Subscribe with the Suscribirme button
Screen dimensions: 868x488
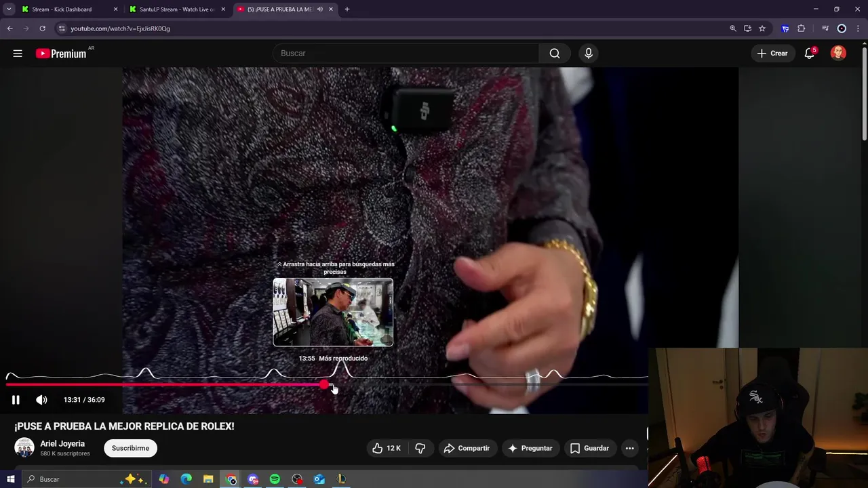coord(130,448)
